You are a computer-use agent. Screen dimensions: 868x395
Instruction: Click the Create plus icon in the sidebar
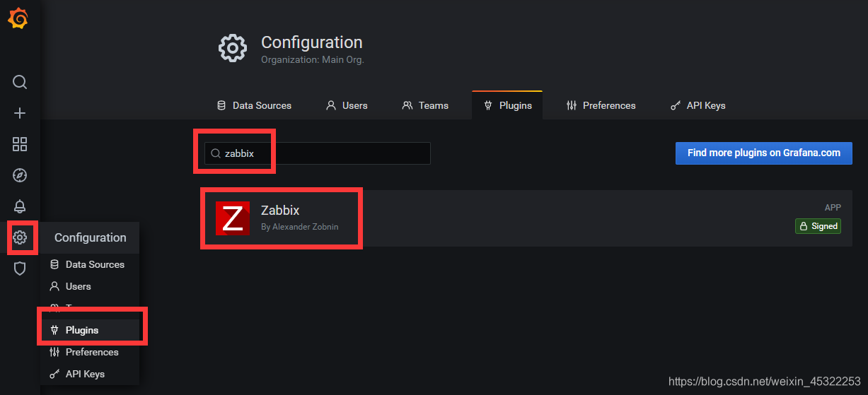(x=20, y=113)
